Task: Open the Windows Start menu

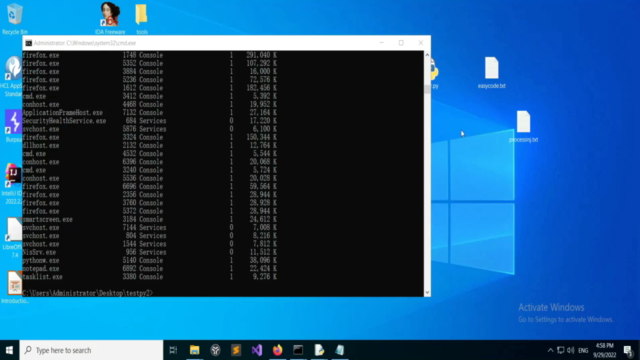Action: coord(9,350)
